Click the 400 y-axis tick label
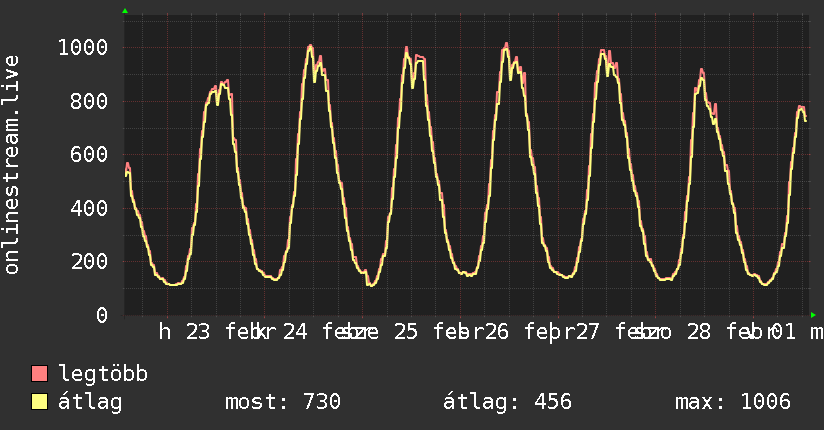Screen dimensions: 824x430 pyautogui.click(x=89, y=208)
